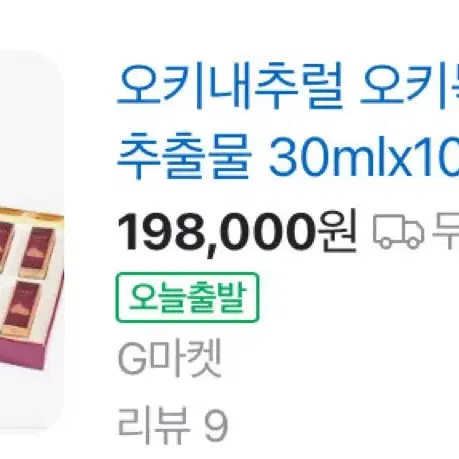Click the free shipping text beside truck
This screenshot has width=459, height=459.
click(446, 232)
